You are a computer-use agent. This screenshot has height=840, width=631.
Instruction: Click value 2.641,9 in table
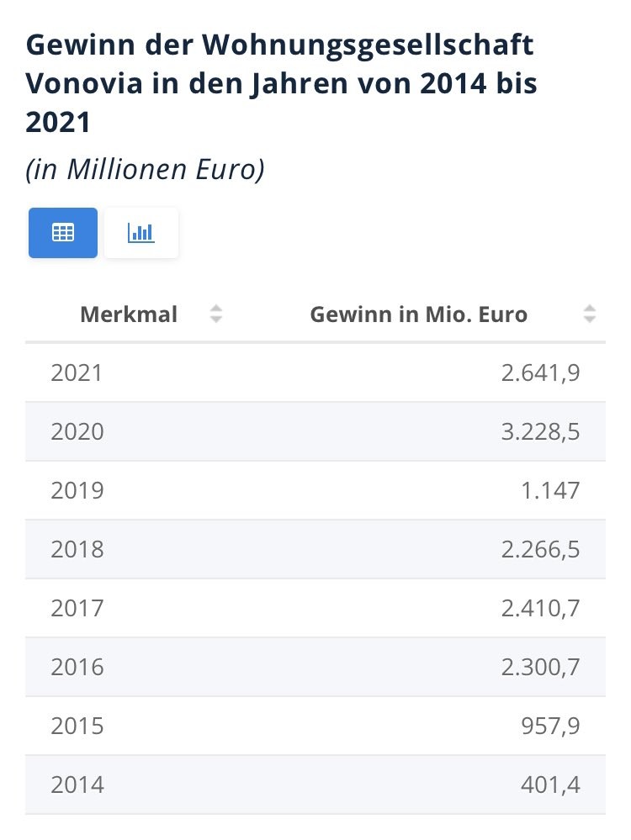(540, 372)
